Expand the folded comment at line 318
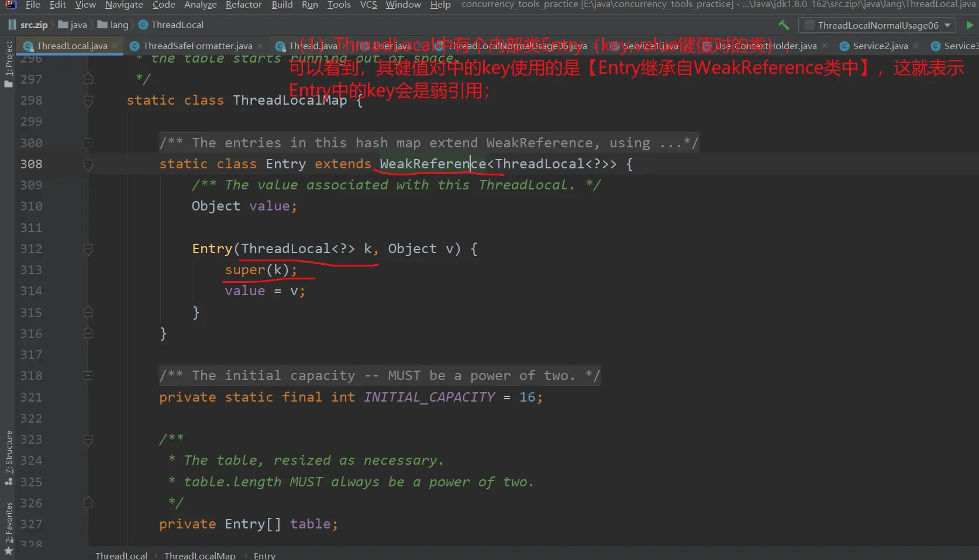979x560 pixels. (x=88, y=375)
